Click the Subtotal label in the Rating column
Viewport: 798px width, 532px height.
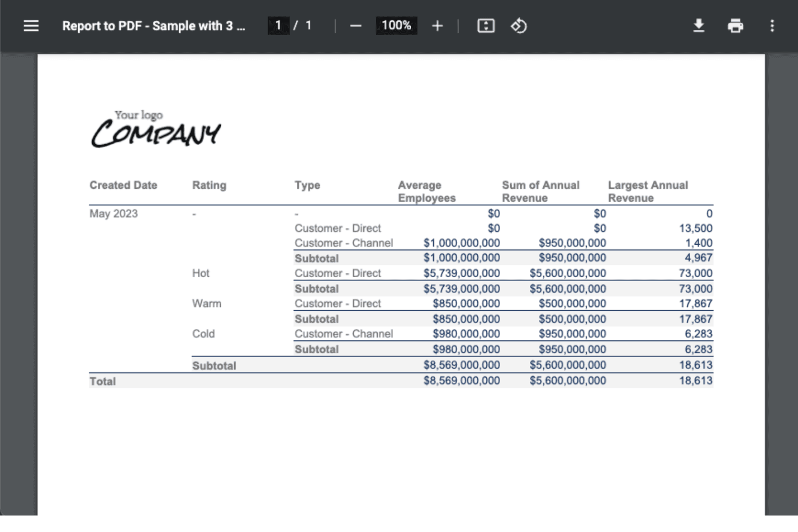(214, 366)
